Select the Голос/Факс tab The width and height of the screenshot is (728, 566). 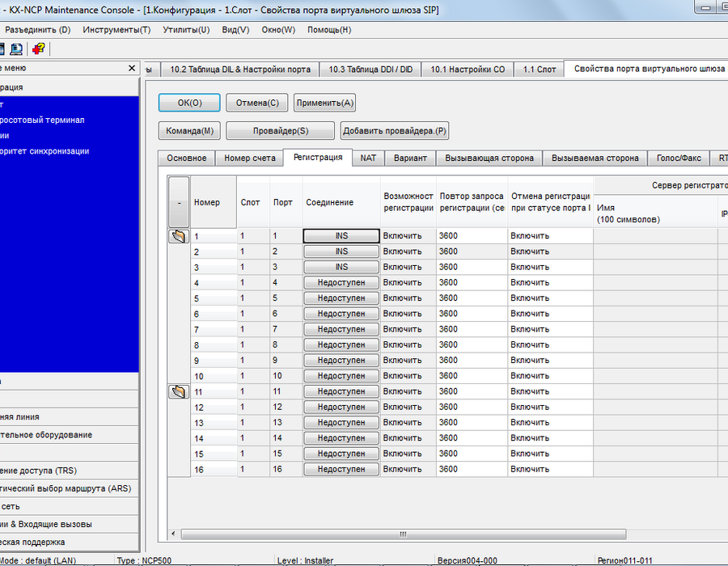(x=679, y=158)
